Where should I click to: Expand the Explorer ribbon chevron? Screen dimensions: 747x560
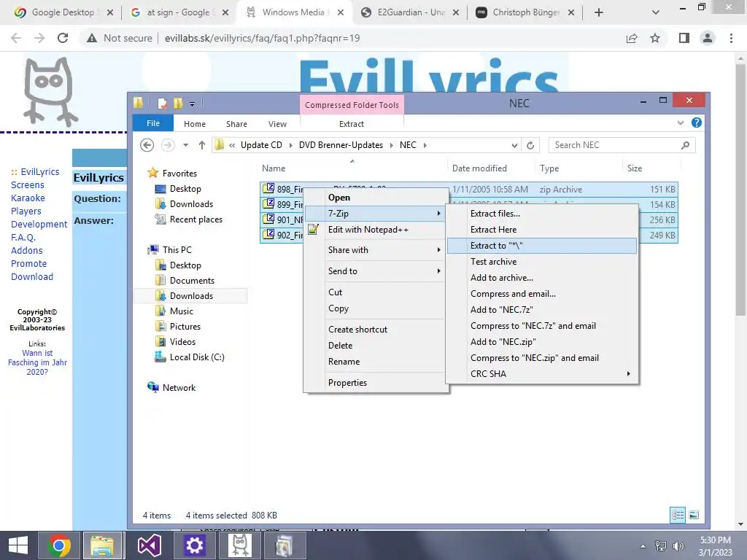[681, 122]
